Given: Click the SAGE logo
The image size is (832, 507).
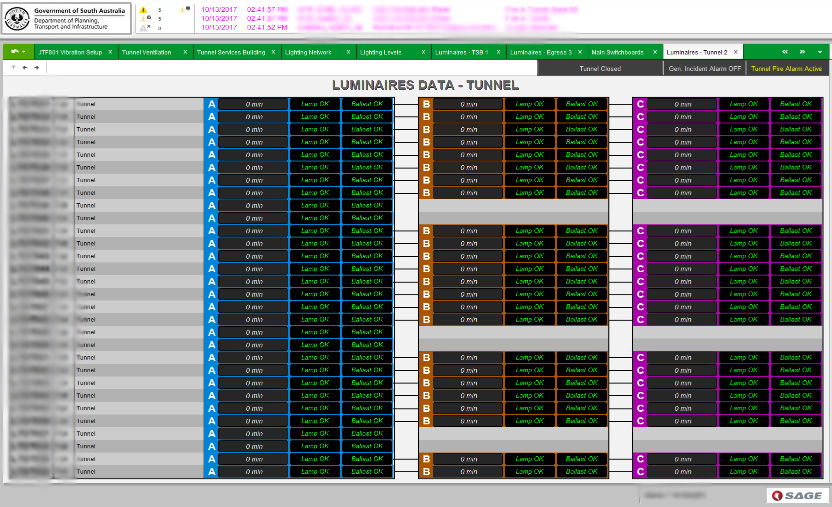Looking at the screenshot, I should (x=797, y=495).
